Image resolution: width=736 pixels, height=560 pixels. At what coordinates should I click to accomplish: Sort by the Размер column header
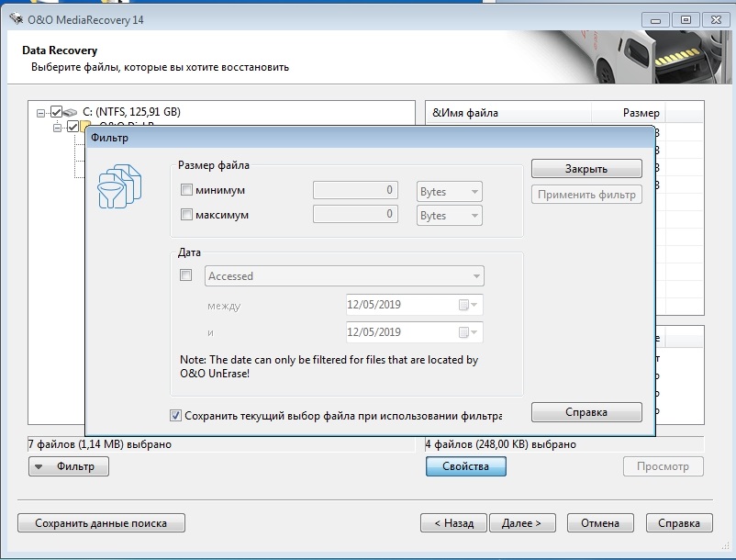pyautogui.click(x=629, y=113)
